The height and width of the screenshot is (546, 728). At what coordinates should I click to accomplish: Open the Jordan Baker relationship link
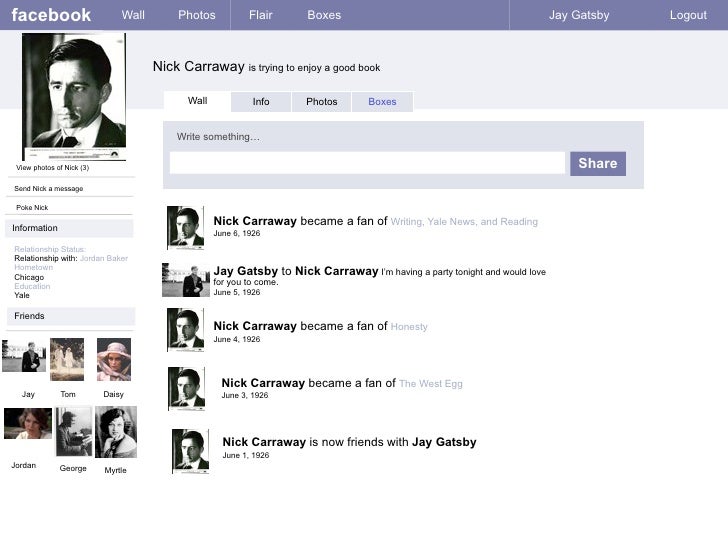pos(104,258)
